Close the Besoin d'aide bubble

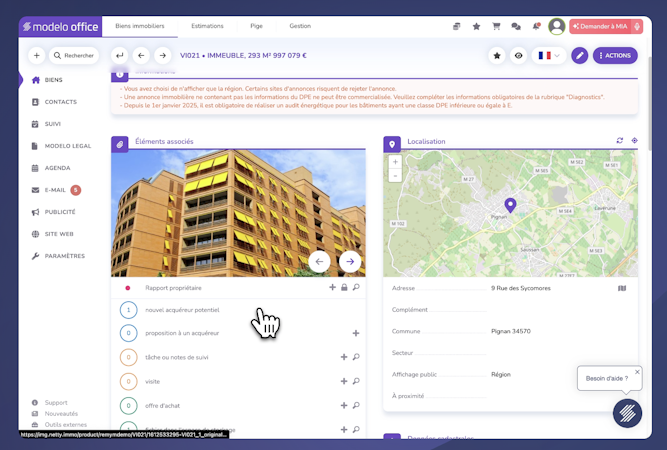[x=637, y=372]
